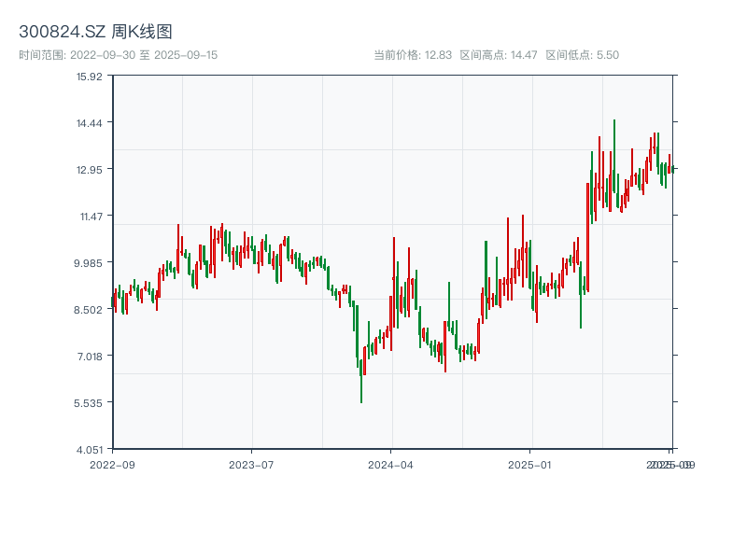Click x-axis label 2022-09
The height and width of the screenshot is (560, 747).
[112, 465]
